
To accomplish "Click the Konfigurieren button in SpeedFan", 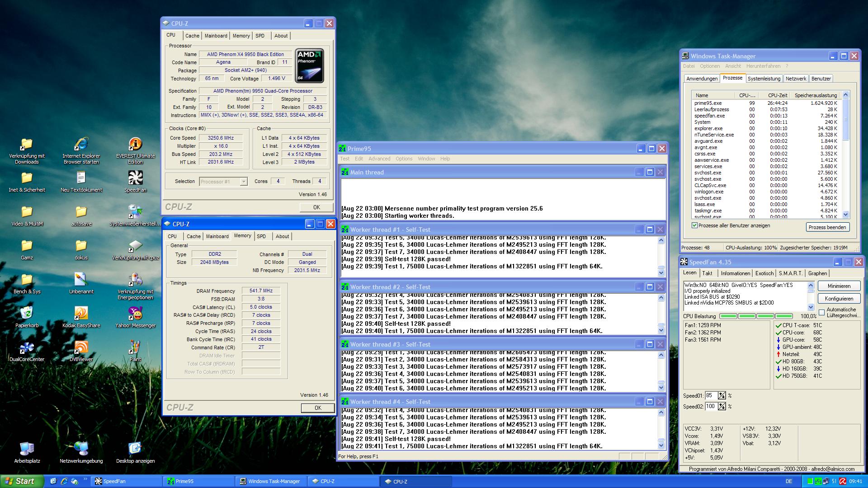I will point(839,299).
